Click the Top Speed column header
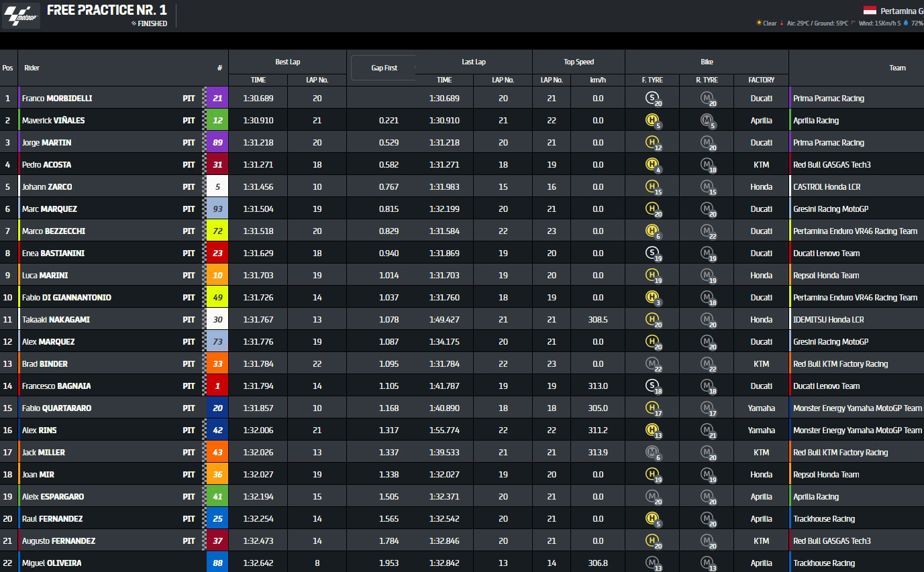 578,62
